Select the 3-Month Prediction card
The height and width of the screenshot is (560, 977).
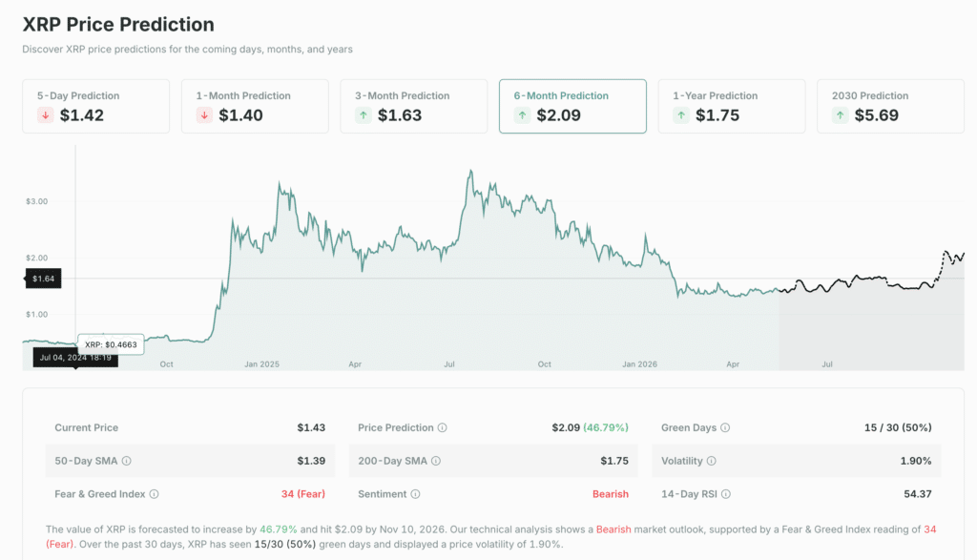coord(414,106)
